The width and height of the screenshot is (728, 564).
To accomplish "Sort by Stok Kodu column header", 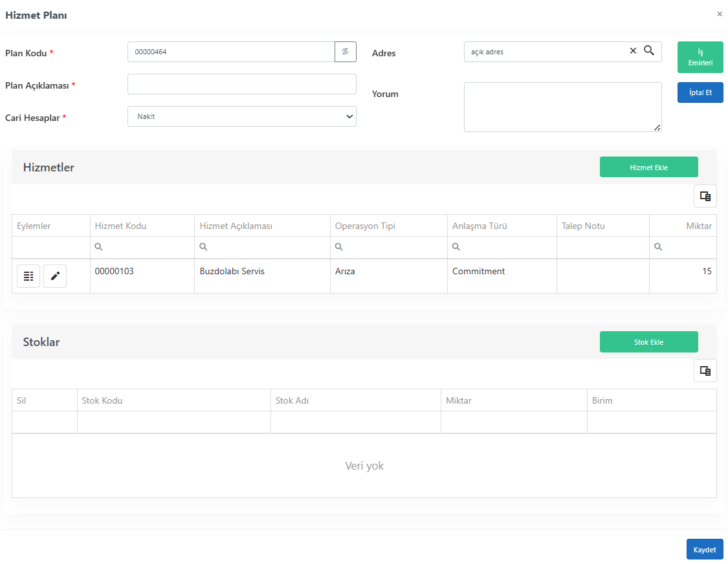I will tap(173, 400).
